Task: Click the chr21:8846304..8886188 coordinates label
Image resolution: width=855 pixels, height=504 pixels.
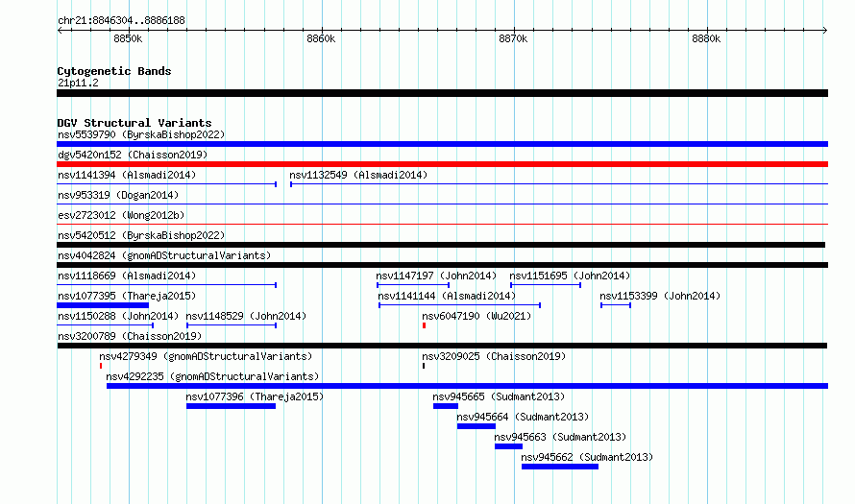Action: 121,20
